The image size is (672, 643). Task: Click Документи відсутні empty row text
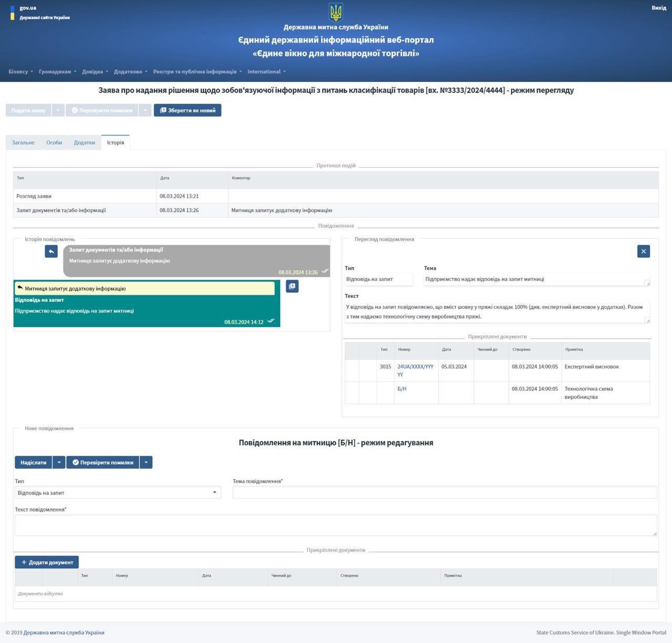(x=40, y=594)
